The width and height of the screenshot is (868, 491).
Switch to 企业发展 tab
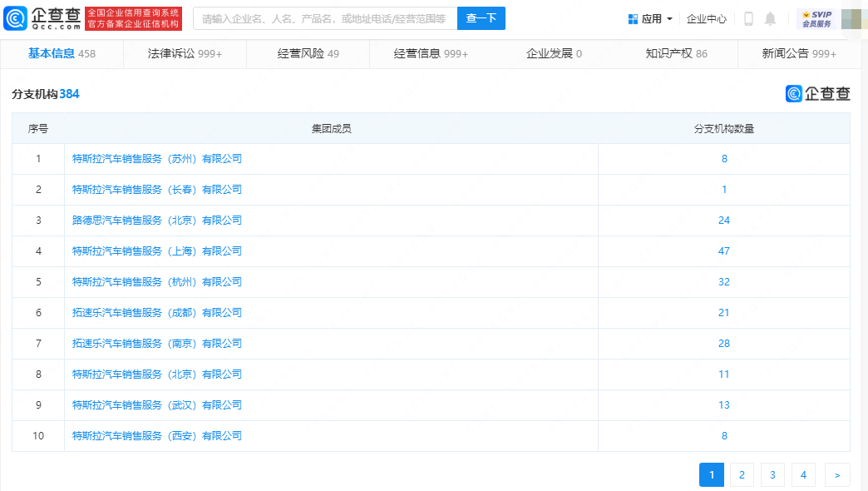pos(554,54)
